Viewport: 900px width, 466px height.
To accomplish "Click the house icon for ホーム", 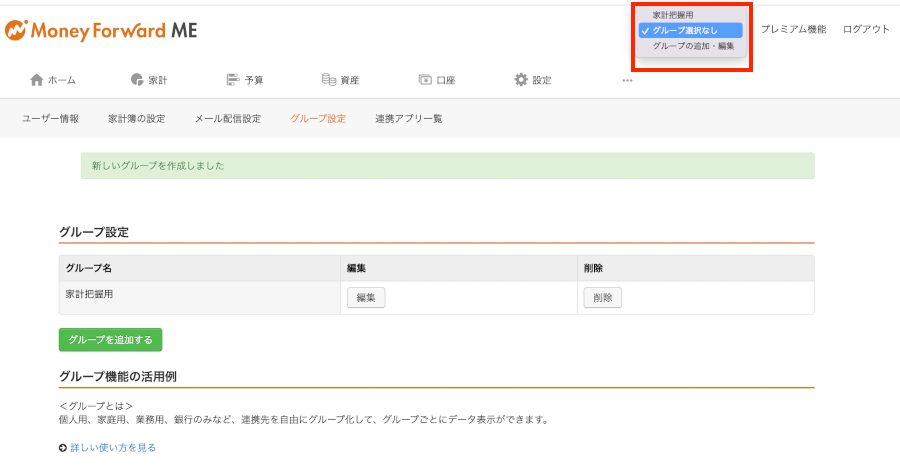I will coord(37,80).
